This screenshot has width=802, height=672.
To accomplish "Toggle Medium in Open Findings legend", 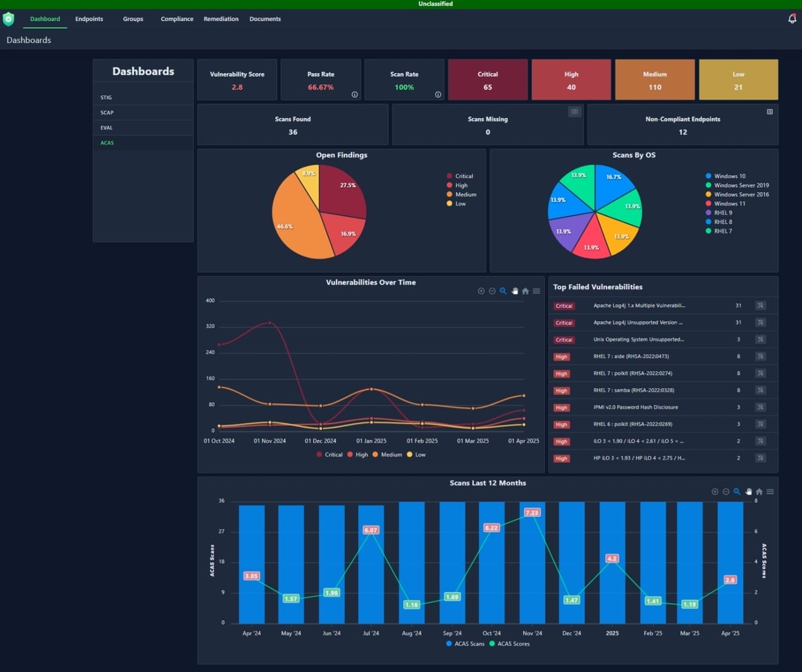I will (465, 195).
